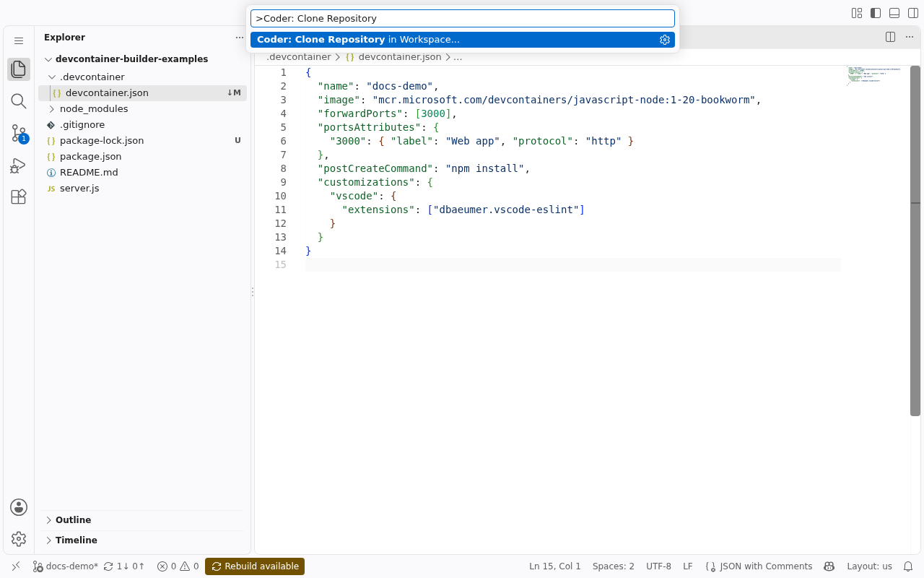Open devcontainer.json in the file tree
The width and height of the screenshot is (924, 578).
point(143,92)
